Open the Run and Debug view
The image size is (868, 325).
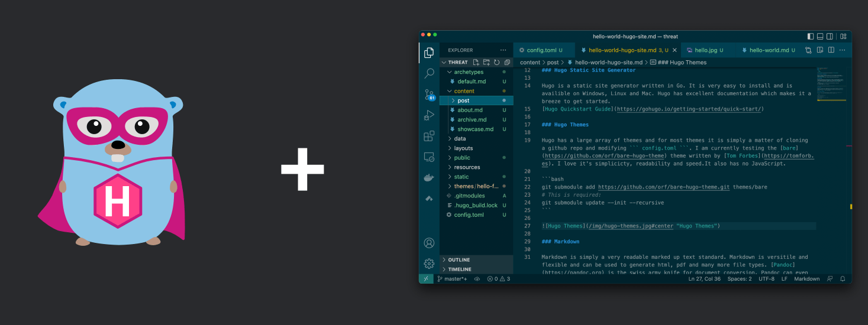(429, 115)
